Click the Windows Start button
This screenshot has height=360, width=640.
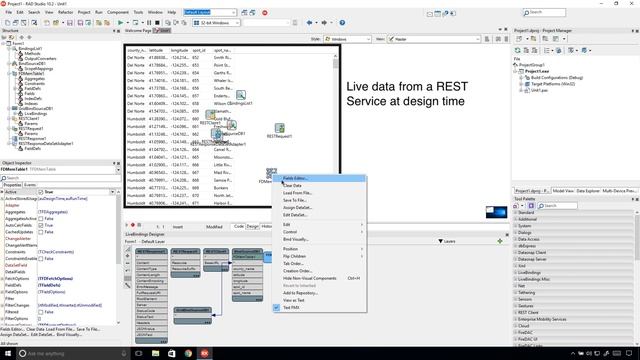point(8,353)
